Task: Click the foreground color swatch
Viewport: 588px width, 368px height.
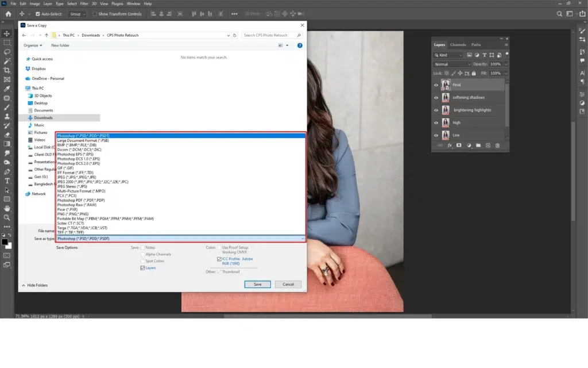Action: coord(5,242)
